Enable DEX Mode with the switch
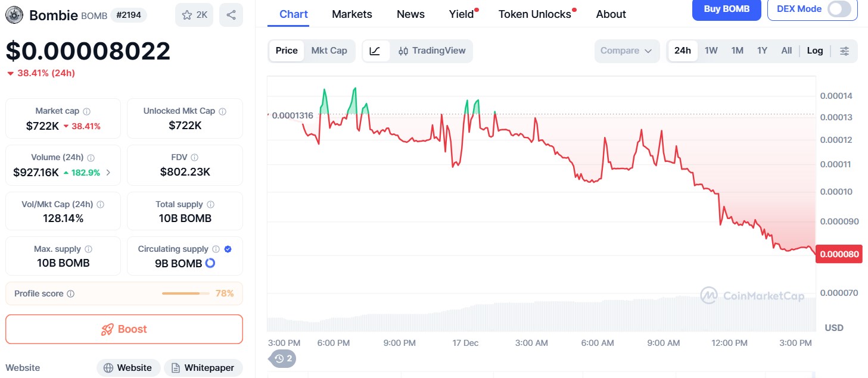 pos(841,10)
